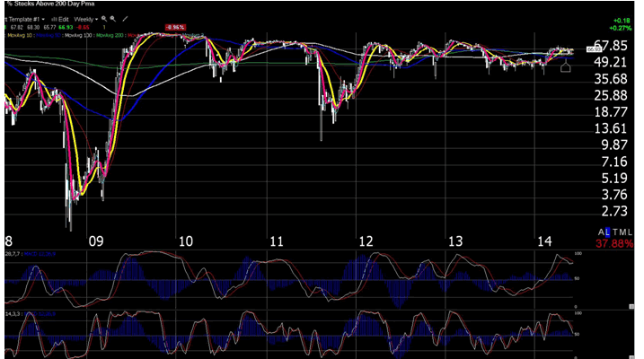The width and height of the screenshot is (644, 359).
Task: Click the 09 year label on time axis
Action: coord(96,241)
